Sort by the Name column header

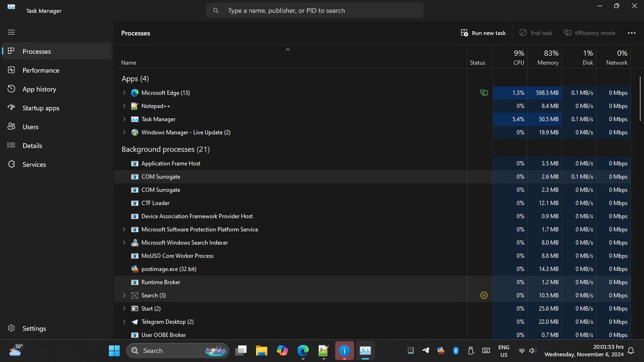(290, 57)
